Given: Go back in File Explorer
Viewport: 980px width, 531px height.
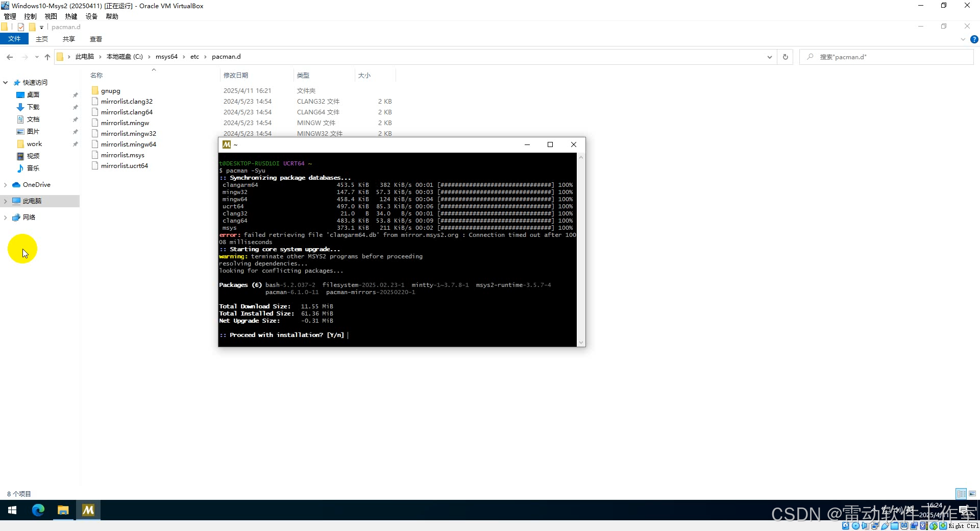Looking at the screenshot, I should point(10,57).
